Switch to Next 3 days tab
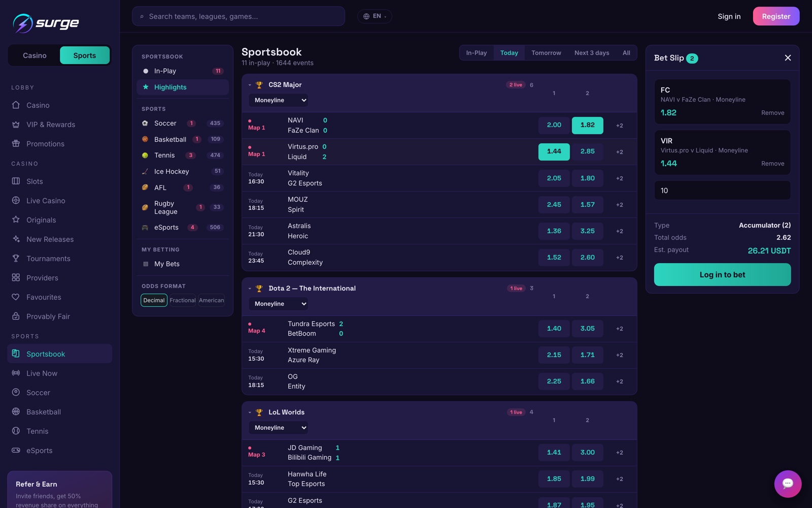The height and width of the screenshot is (508, 812). click(592, 53)
